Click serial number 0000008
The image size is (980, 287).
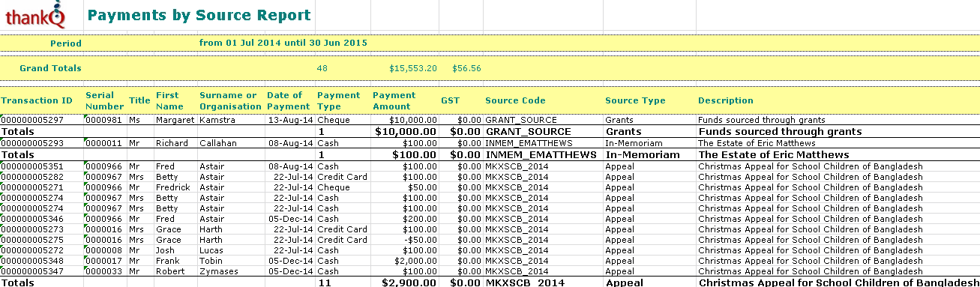pos(103,250)
